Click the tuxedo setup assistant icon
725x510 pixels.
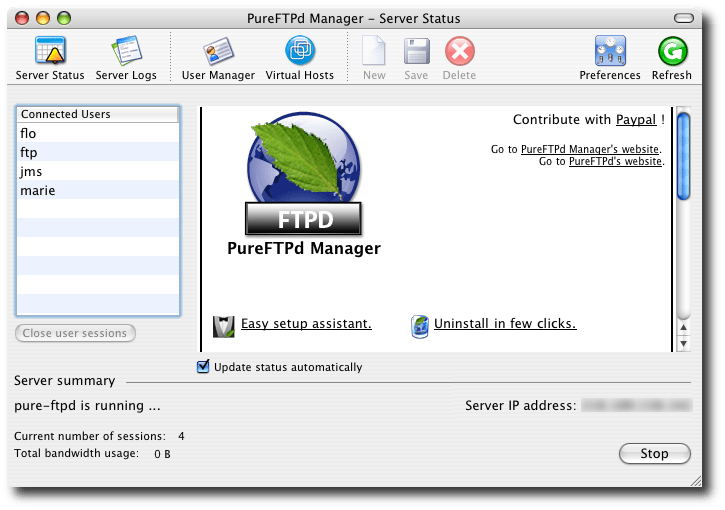[x=224, y=326]
